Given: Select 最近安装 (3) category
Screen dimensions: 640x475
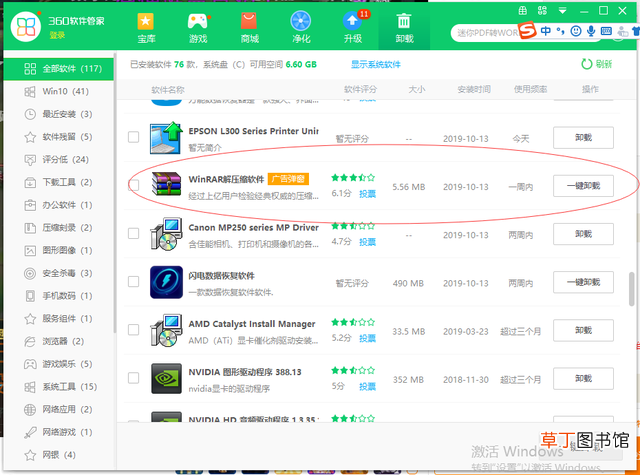Looking at the screenshot, I should point(58,114).
